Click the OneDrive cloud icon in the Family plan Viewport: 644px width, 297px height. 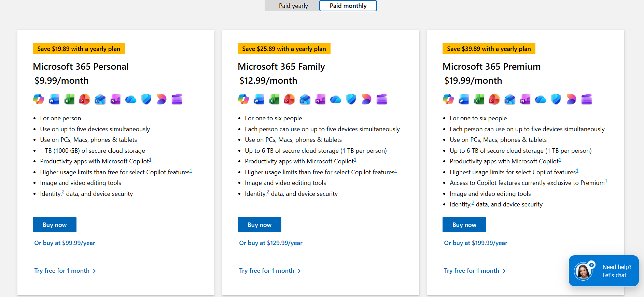click(x=336, y=99)
